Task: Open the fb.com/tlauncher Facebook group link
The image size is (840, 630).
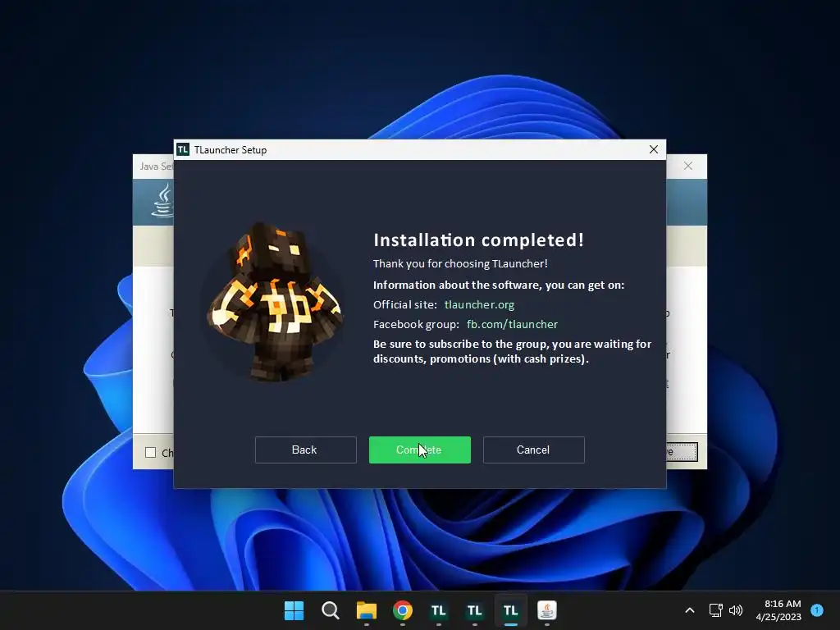Action: tap(512, 324)
